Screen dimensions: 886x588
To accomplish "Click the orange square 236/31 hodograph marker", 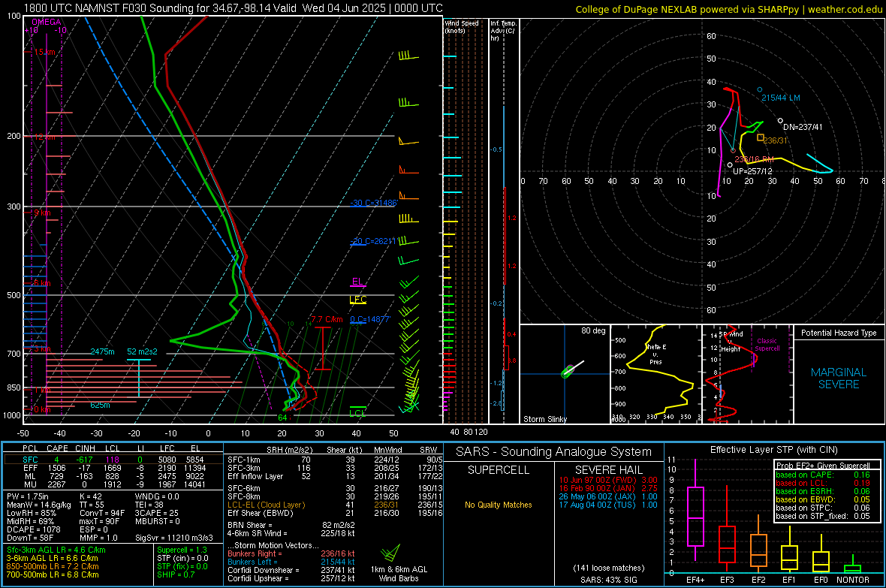I will (761, 137).
